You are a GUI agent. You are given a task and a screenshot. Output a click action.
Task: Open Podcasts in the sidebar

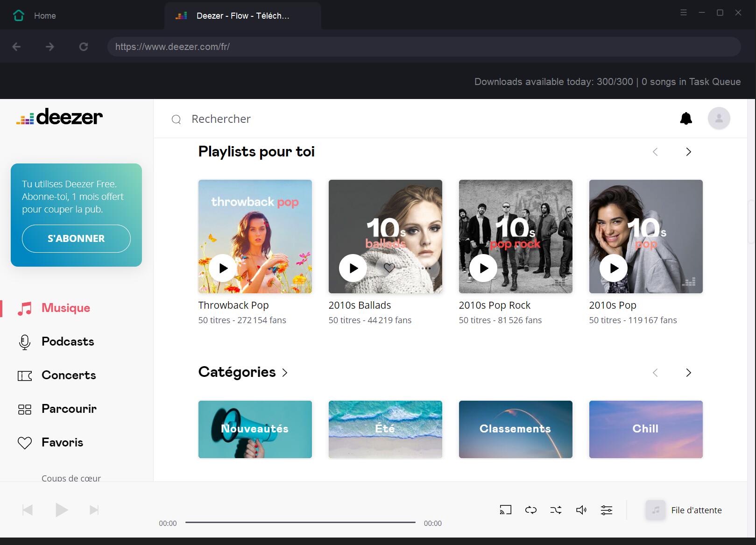(68, 342)
